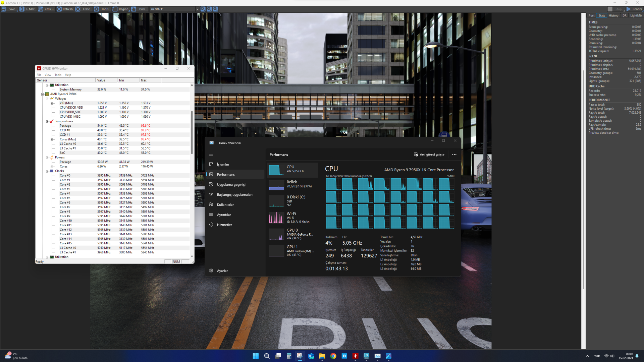This screenshot has width=644, height=362.
Task: Toggle the Region render tool
Action: [115, 9]
